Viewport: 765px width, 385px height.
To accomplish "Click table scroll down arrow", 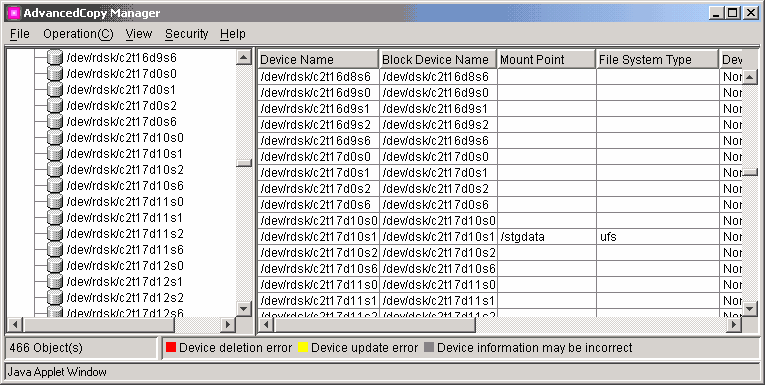I will 749,308.
